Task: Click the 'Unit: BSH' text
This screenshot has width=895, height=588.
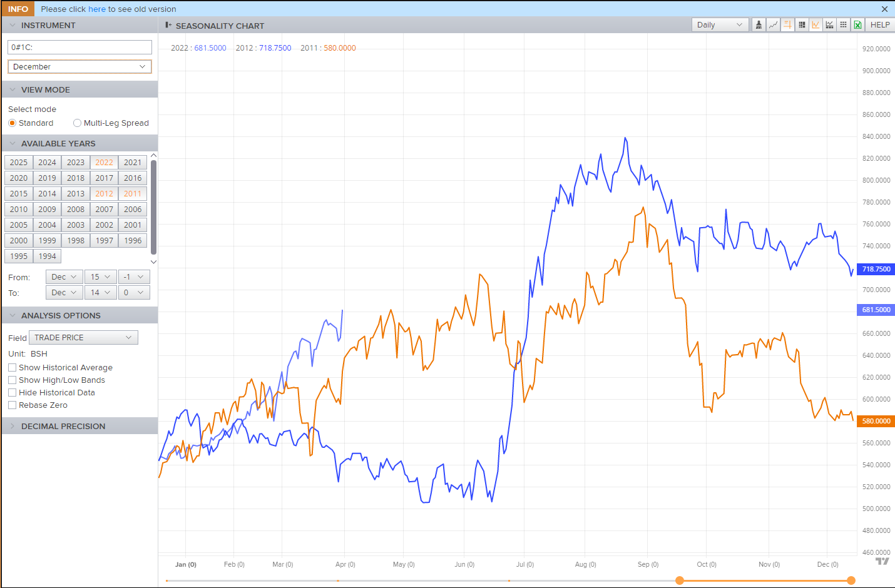Action: point(28,353)
